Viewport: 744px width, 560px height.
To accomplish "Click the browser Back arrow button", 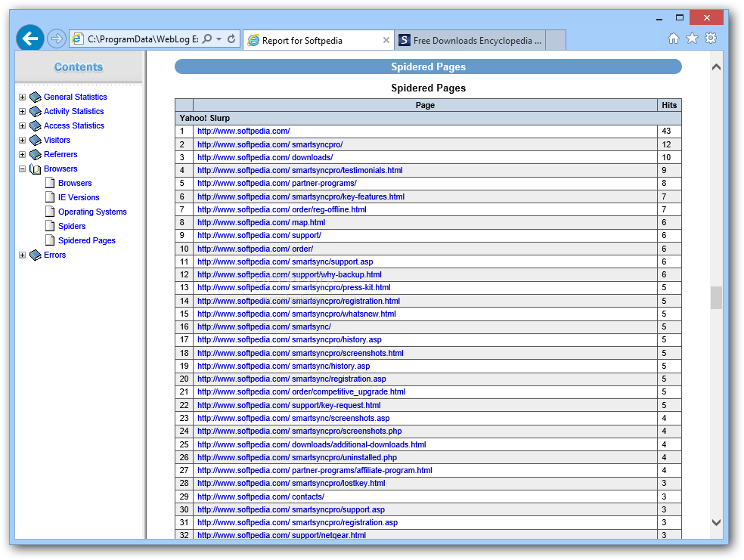I will point(30,39).
